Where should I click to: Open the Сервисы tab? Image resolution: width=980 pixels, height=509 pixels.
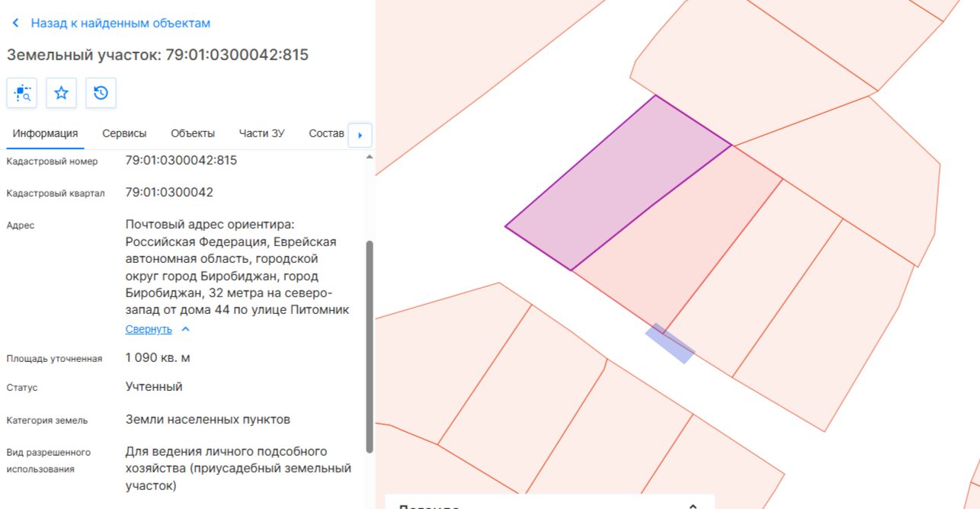point(124,133)
